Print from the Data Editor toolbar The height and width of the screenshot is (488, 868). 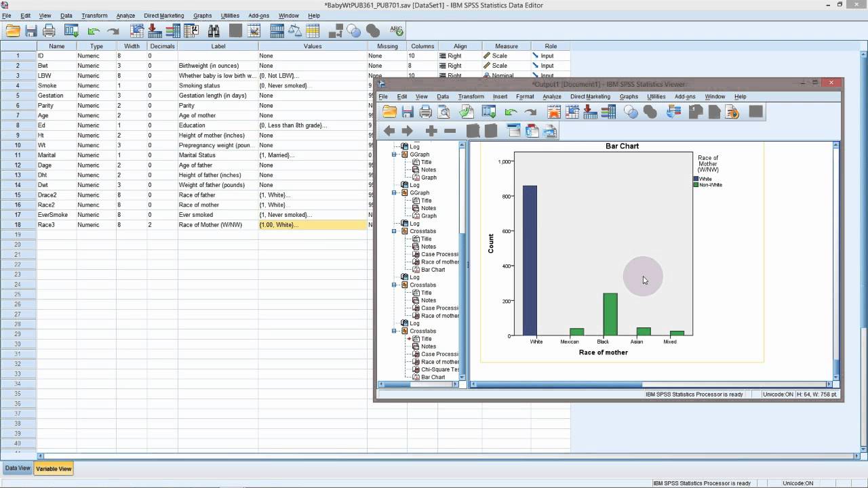point(49,30)
